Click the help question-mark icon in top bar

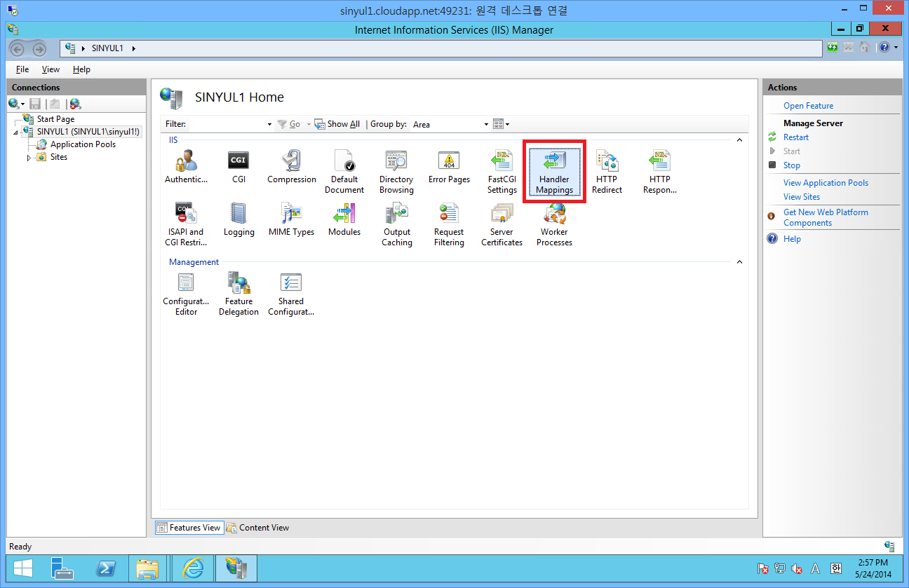884,48
